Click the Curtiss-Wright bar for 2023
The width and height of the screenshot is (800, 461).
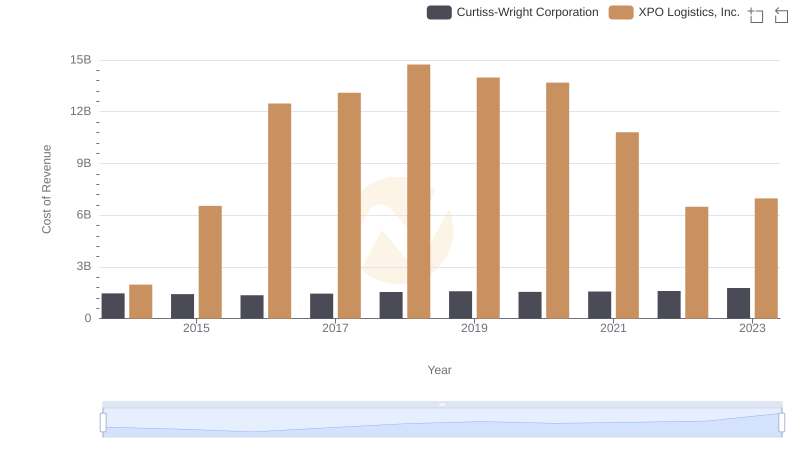click(x=738, y=303)
